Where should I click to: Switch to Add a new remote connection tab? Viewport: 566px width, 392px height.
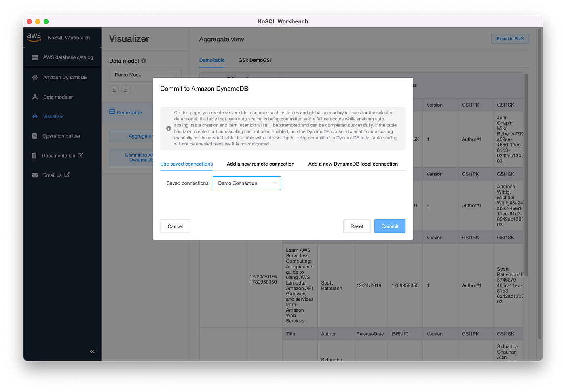260,164
